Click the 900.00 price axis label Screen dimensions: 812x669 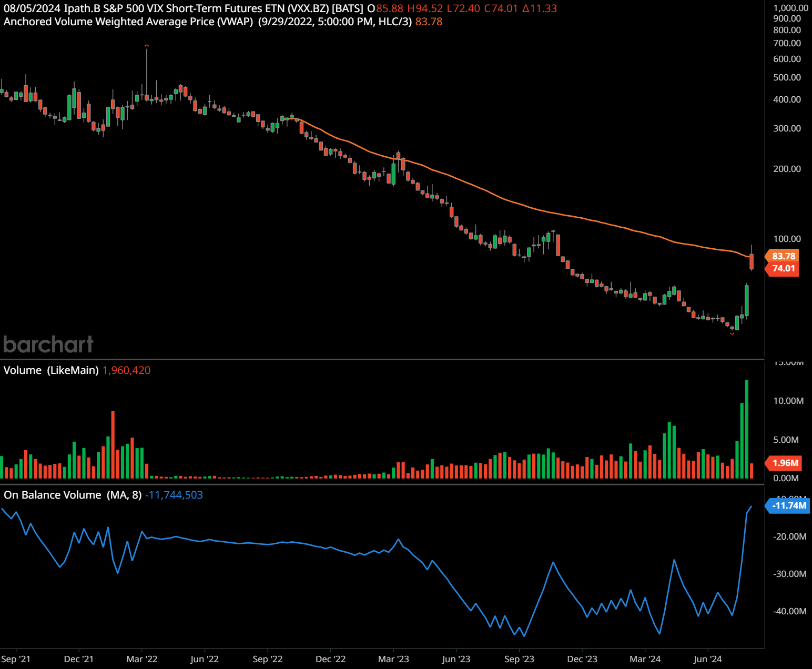tap(787, 18)
